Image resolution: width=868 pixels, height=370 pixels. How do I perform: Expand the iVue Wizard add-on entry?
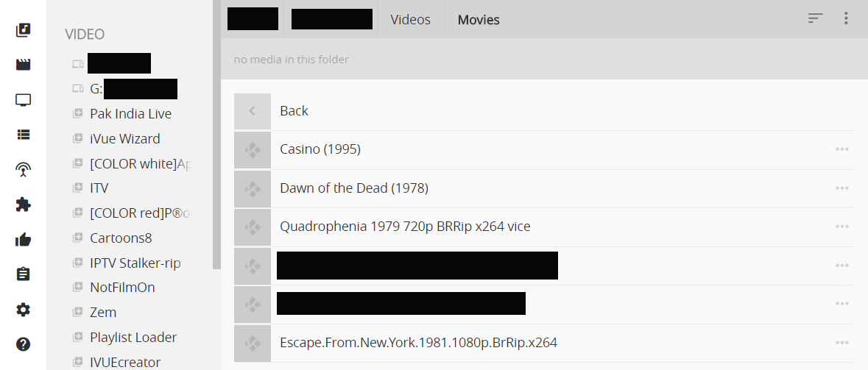point(124,139)
